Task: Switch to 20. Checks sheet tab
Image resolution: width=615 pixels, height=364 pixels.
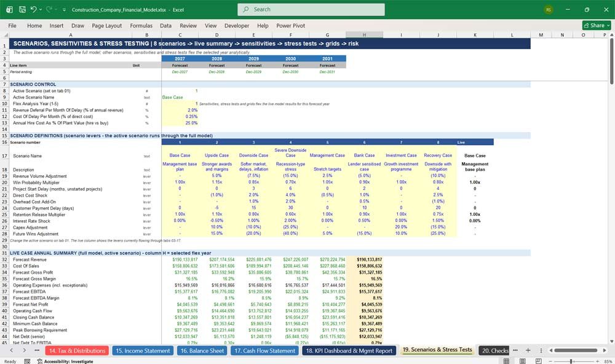Action: (494, 350)
